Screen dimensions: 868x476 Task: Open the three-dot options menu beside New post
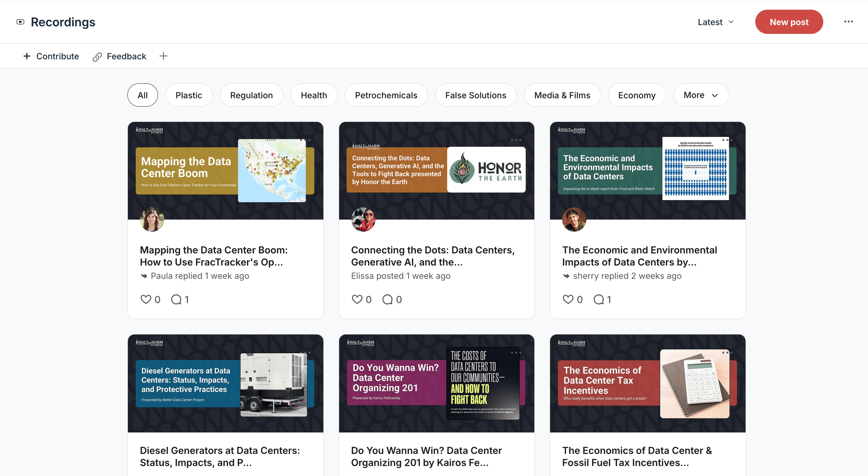[x=848, y=22]
